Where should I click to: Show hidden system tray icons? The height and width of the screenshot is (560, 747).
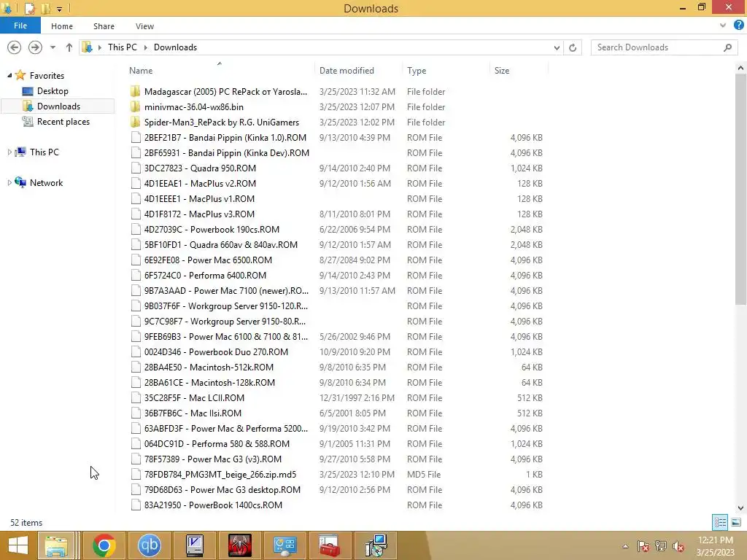click(x=625, y=545)
